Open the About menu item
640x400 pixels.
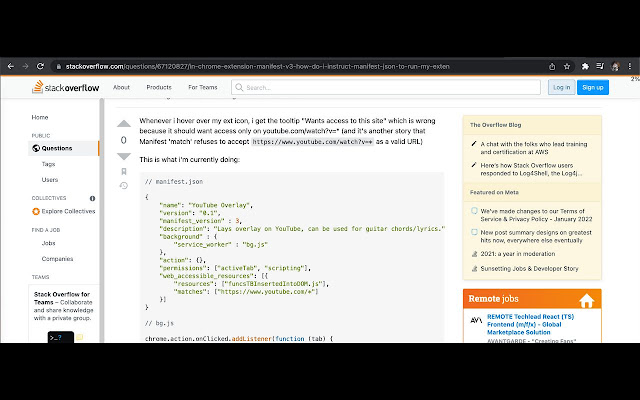pyautogui.click(x=121, y=87)
